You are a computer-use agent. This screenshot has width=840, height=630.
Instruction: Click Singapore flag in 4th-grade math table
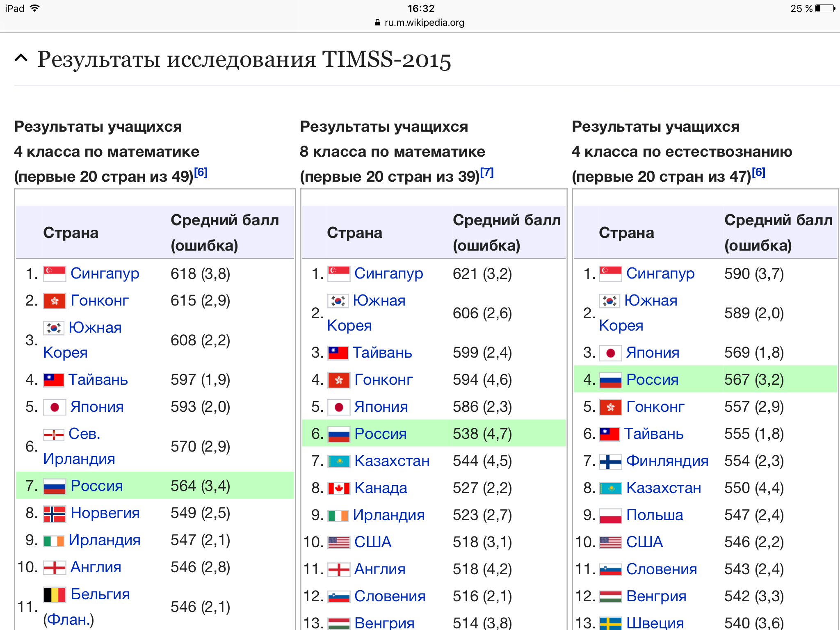pos(55,274)
